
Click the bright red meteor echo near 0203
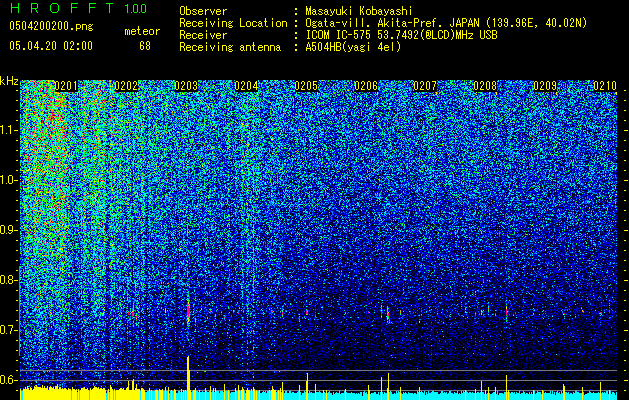point(188,310)
